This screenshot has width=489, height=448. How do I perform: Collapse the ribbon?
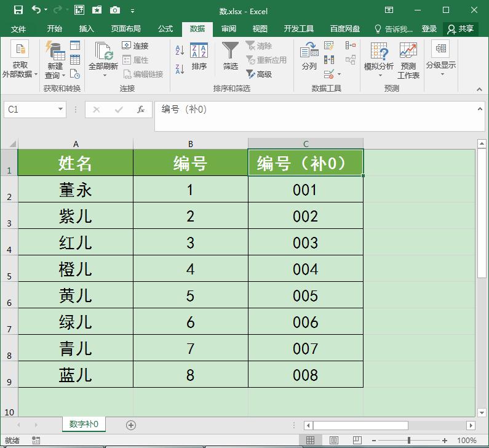479,89
